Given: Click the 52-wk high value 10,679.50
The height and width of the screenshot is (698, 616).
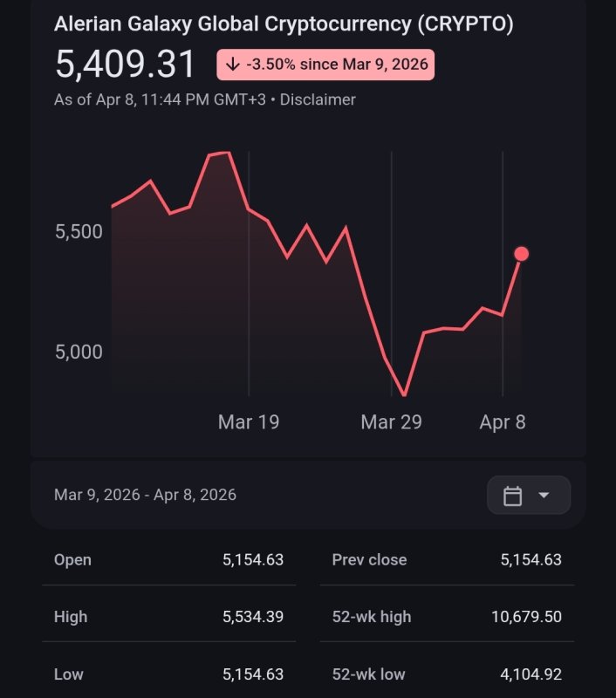Looking at the screenshot, I should [526, 617].
